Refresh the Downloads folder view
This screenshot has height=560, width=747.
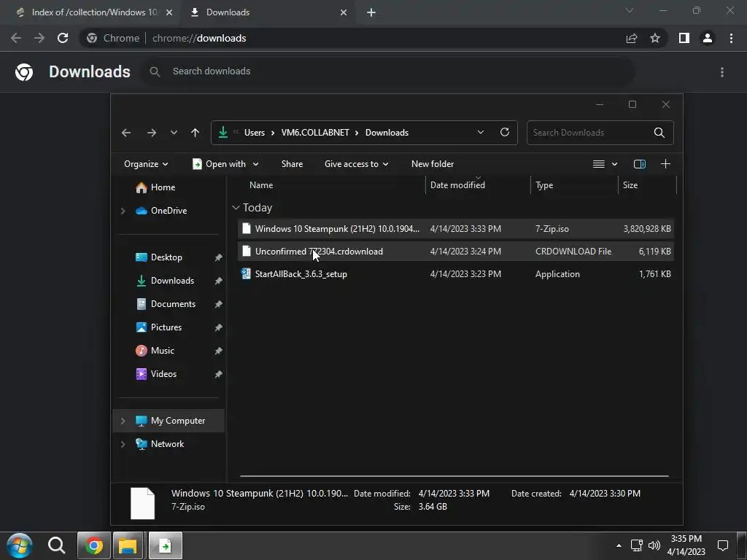(505, 133)
